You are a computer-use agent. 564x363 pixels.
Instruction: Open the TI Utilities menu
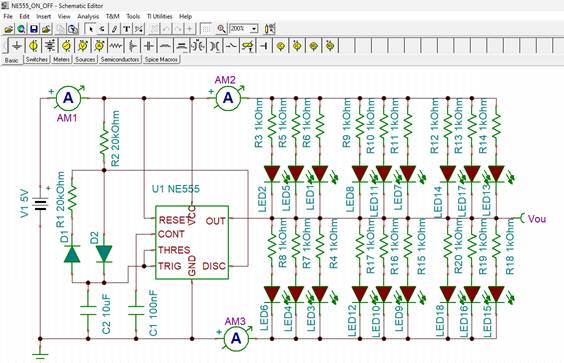pyautogui.click(x=159, y=16)
